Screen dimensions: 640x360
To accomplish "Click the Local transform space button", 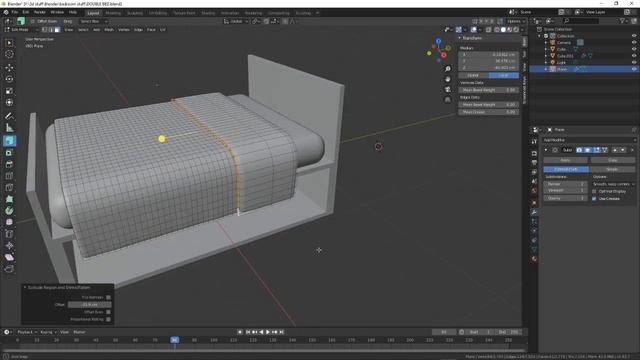I will [x=503, y=76].
